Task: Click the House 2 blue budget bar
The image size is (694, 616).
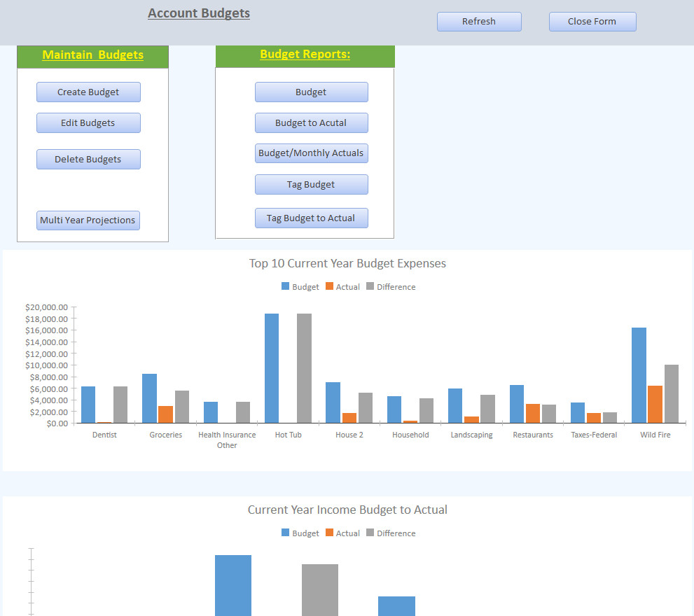Action: pos(333,402)
